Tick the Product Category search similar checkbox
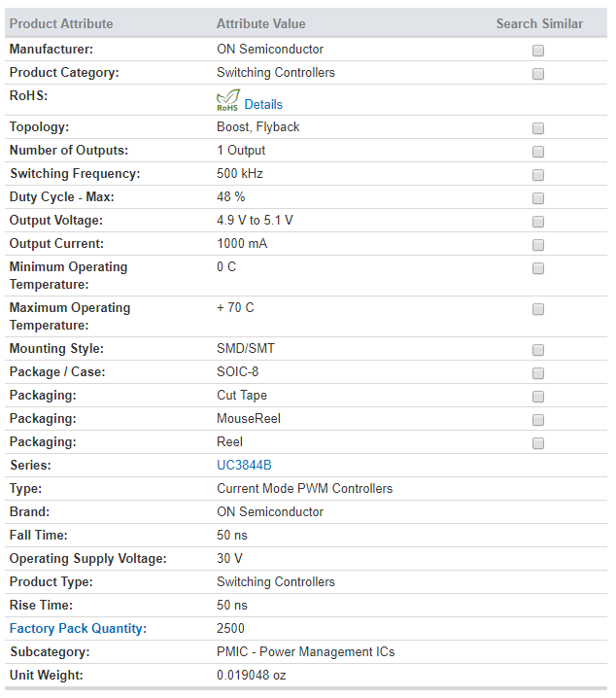616x698 pixels. point(538,74)
